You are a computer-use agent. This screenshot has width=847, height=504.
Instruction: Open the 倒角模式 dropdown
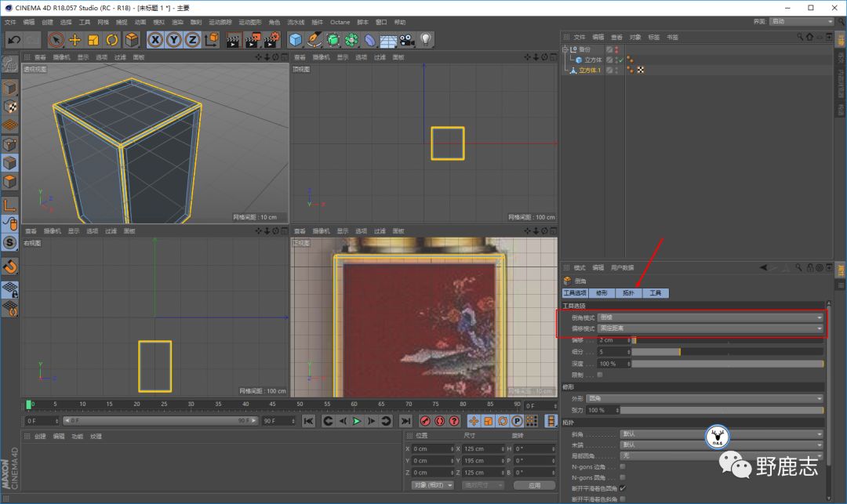click(x=710, y=317)
